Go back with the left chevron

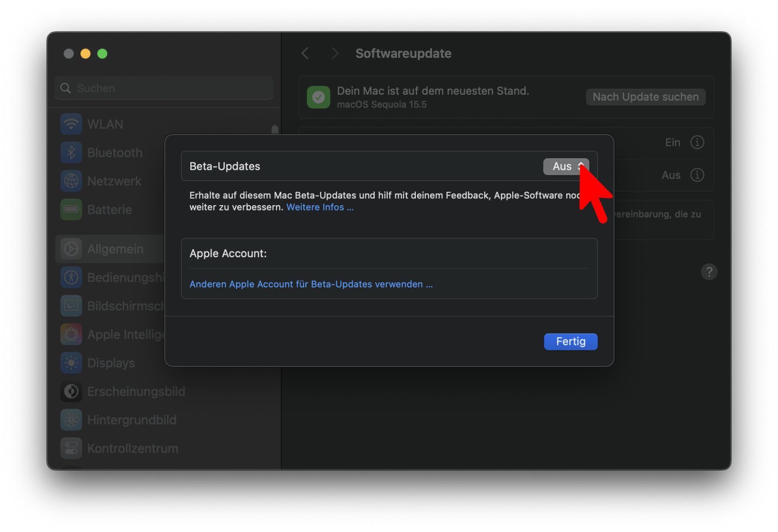click(x=305, y=54)
